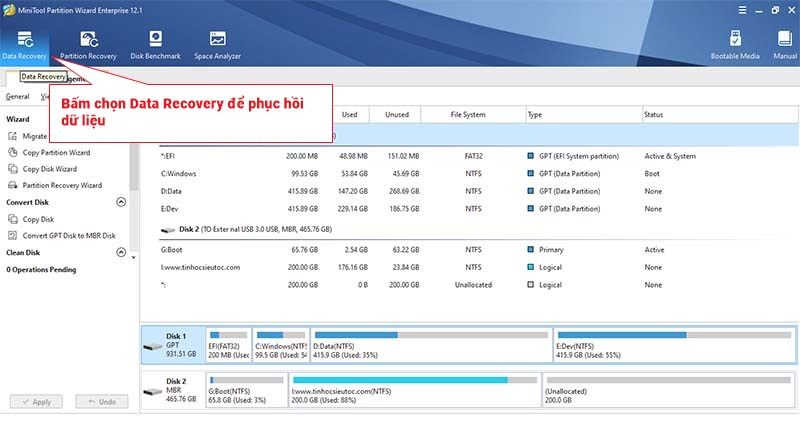The width and height of the screenshot is (800, 426).
Task: Select G:Boot(NTFS) block in Disk 2 map
Action: click(247, 390)
